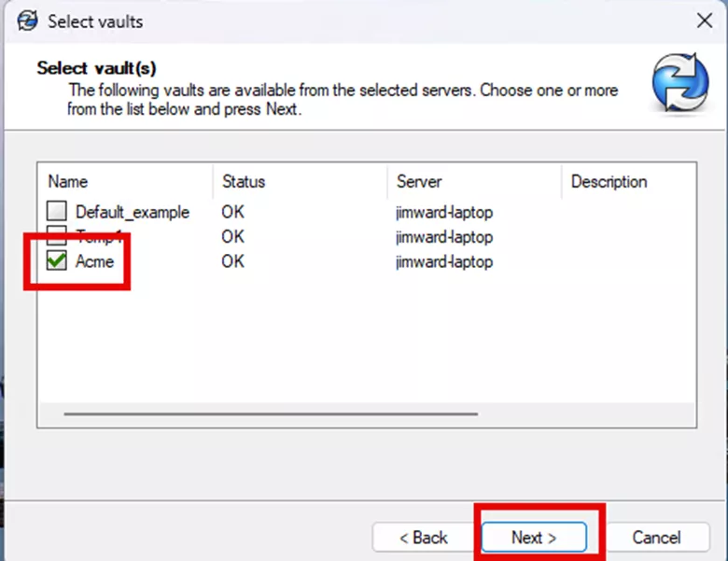Click the Next > button
The image size is (728, 561).
[x=534, y=538]
